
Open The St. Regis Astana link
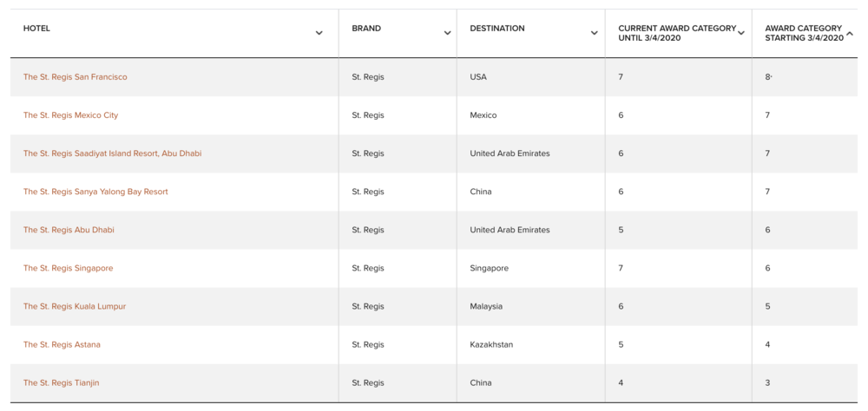tap(62, 344)
